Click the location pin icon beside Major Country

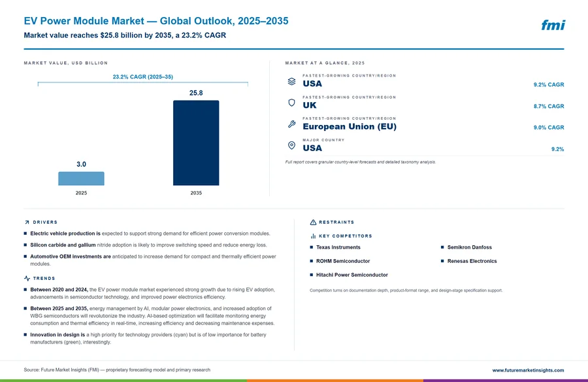291,145
